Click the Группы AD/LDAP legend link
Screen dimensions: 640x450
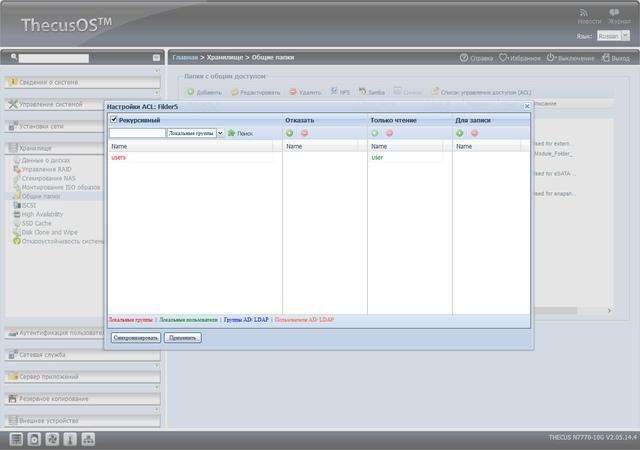(x=246, y=320)
